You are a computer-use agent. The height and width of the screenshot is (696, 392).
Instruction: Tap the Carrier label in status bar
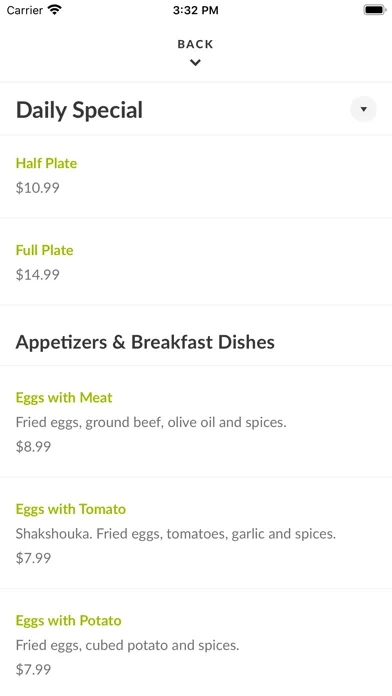[25, 10]
